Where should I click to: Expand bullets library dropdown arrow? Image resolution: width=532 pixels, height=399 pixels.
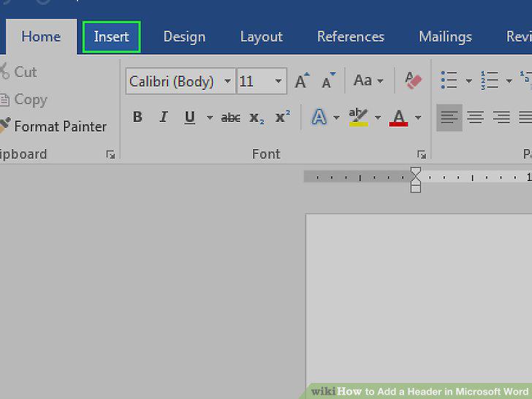(469, 81)
